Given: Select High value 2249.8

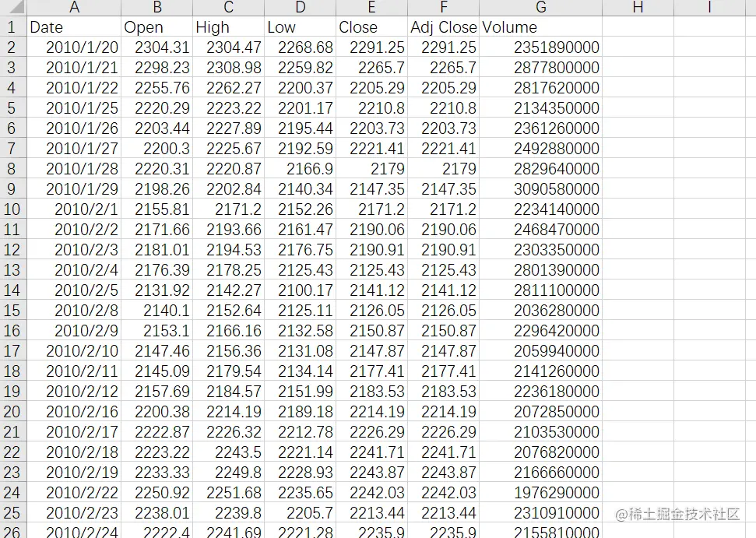Looking at the screenshot, I should tap(229, 473).
